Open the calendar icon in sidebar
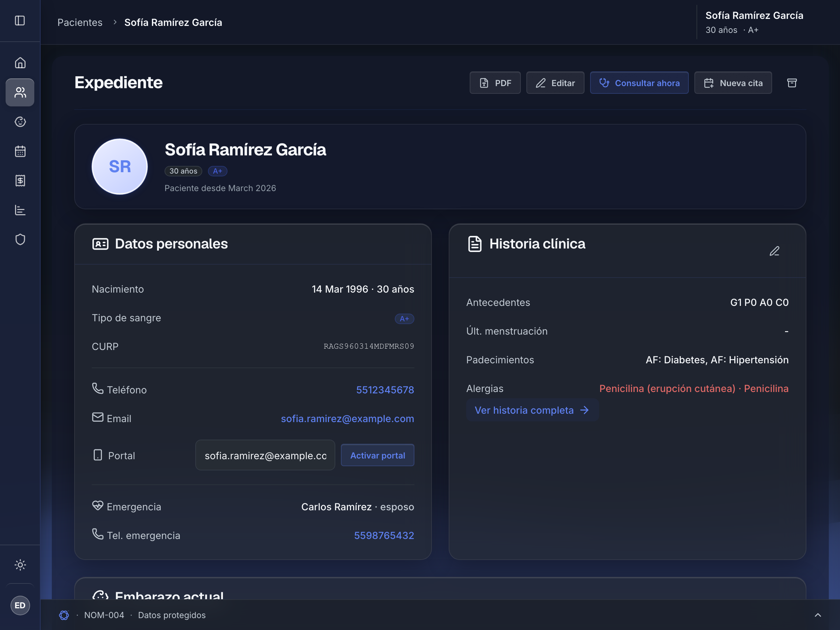The height and width of the screenshot is (630, 840). tap(20, 151)
